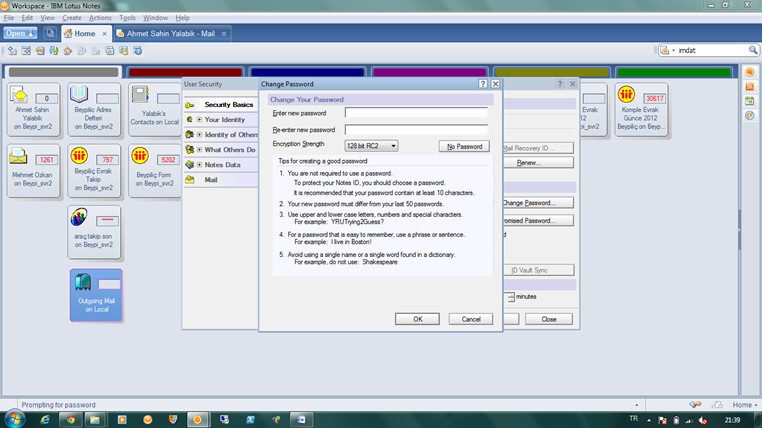Open the Encryption Strength dropdown
The image size is (762, 428).
click(x=371, y=146)
